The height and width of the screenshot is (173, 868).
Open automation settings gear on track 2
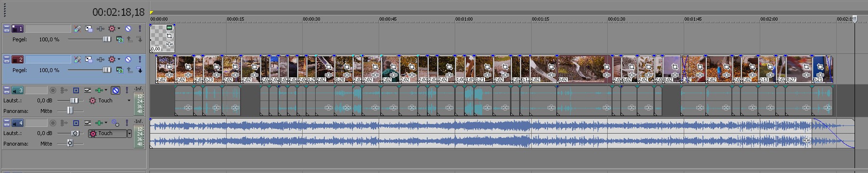click(x=112, y=59)
